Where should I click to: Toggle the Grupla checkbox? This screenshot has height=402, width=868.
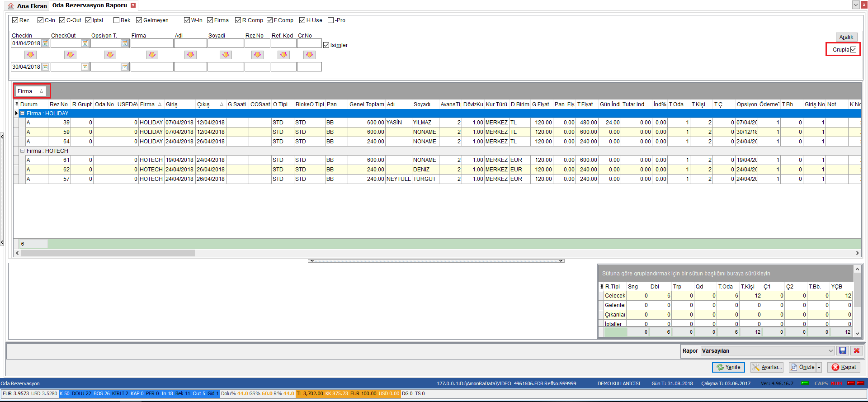point(853,49)
